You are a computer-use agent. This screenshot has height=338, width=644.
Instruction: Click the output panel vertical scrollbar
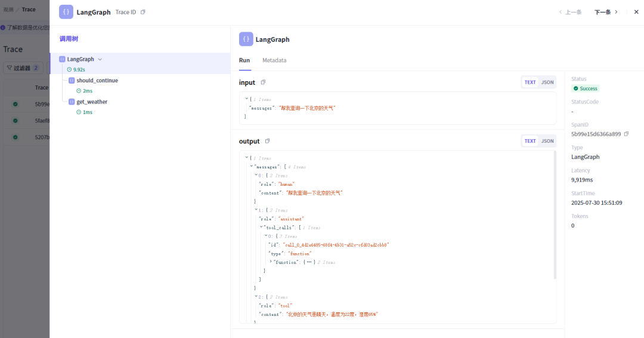point(556,215)
